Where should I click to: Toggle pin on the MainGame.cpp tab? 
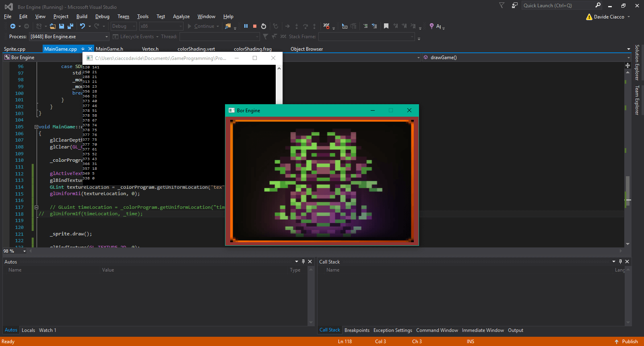[x=83, y=49]
